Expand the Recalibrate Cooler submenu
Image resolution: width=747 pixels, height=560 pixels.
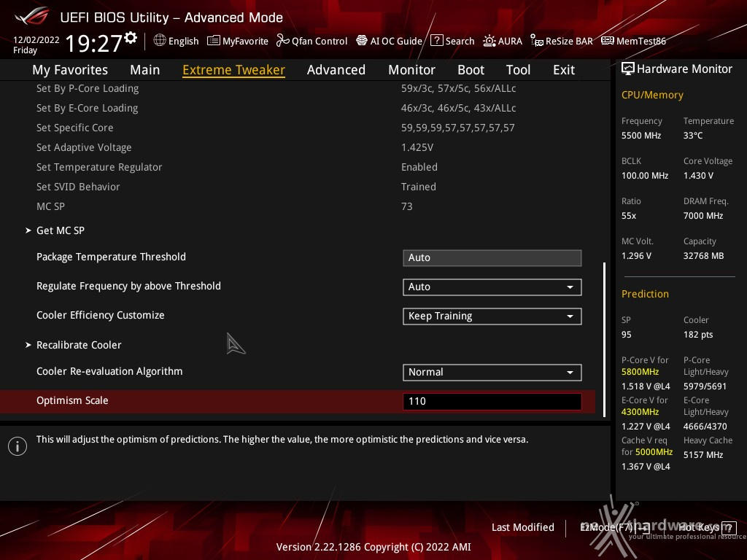[79, 345]
